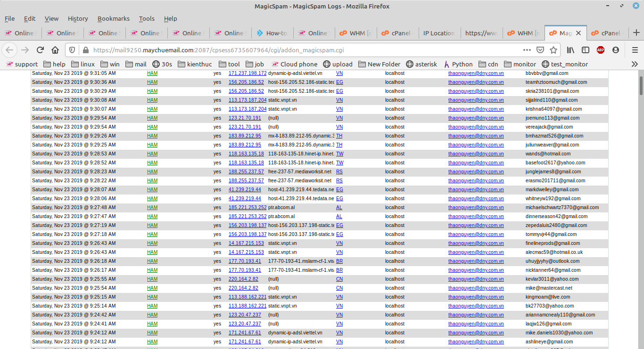Viewport: 644px width, 349px height.
Task: Open the New Folder bookmarks folder
Action: click(379, 64)
